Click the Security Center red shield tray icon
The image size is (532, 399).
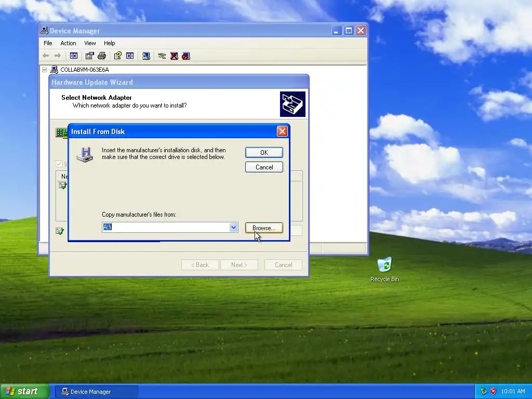(x=494, y=391)
